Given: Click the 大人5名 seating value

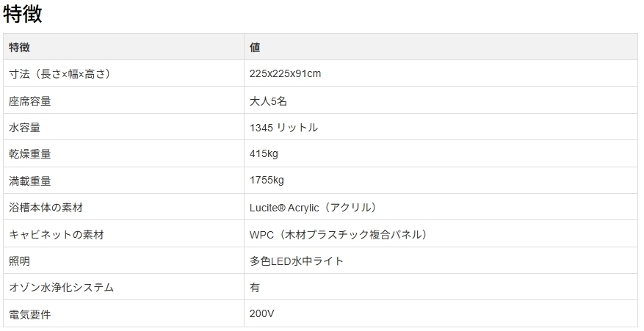Looking at the screenshot, I should [268, 101].
